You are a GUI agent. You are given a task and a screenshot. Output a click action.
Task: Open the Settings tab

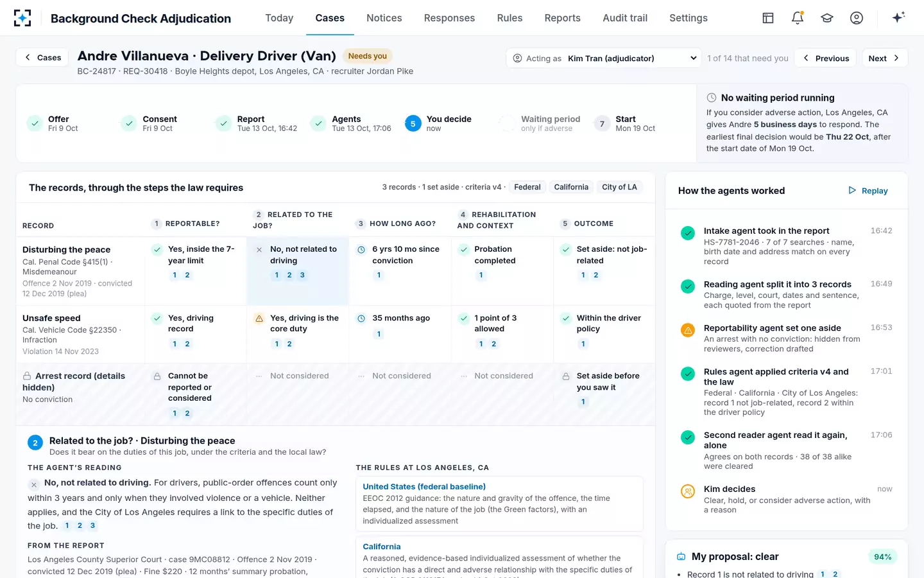click(689, 18)
